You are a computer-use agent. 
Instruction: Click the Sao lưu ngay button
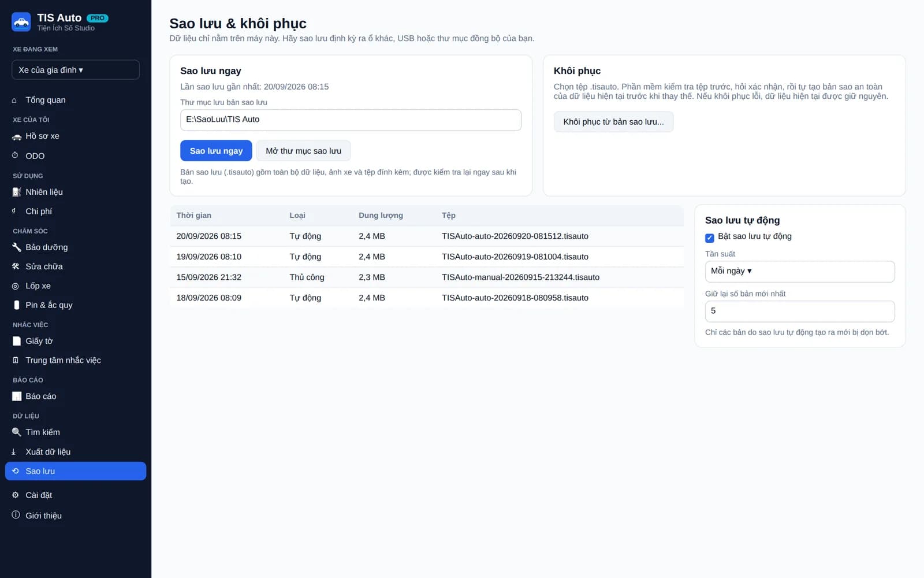point(216,151)
